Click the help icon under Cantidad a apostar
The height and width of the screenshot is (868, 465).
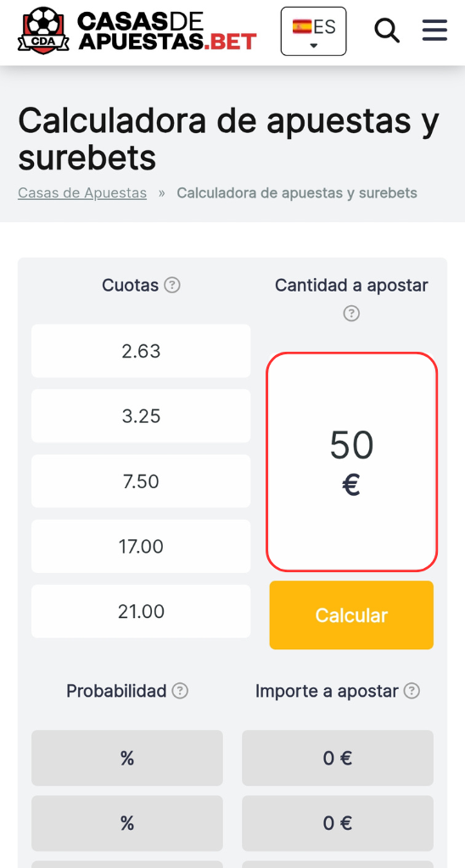351,314
